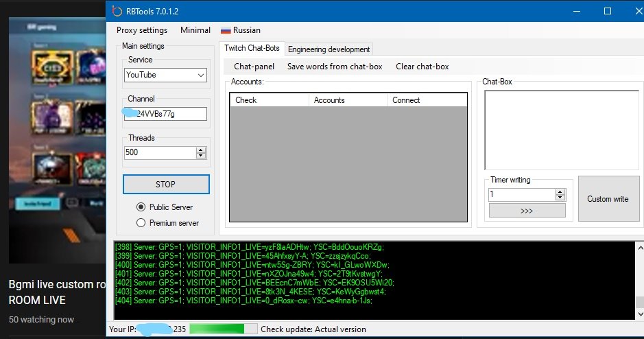This screenshot has width=644, height=339.
Task: Open the Chat-panel toolbar item
Action: tap(254, 67)
